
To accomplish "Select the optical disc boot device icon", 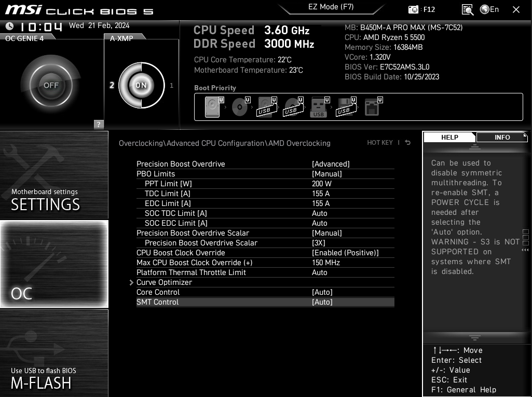I will click(240, 107).
